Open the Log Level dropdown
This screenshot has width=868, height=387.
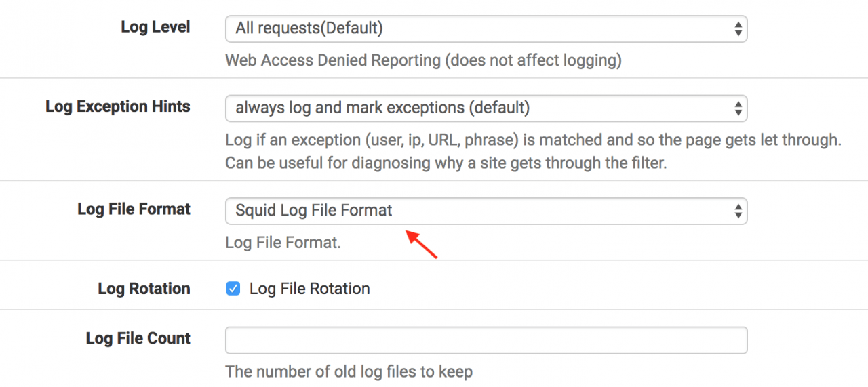coord(485,28)
